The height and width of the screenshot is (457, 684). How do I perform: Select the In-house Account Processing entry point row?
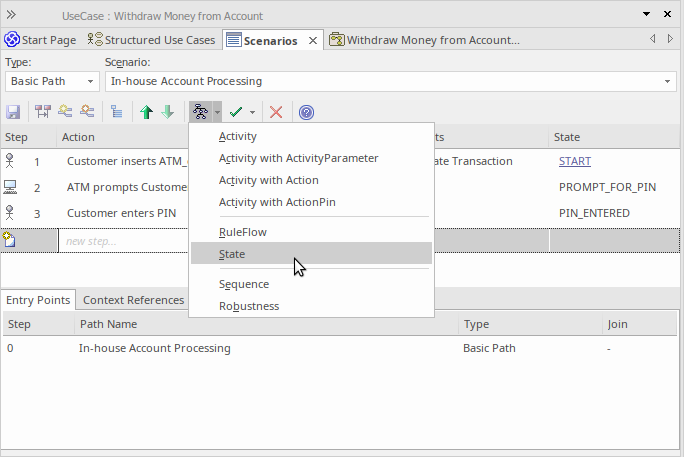154,348
